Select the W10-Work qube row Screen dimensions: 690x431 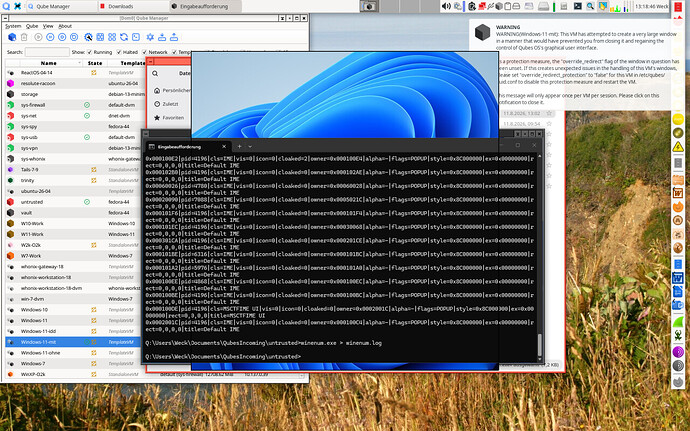(x=75, y=223)
